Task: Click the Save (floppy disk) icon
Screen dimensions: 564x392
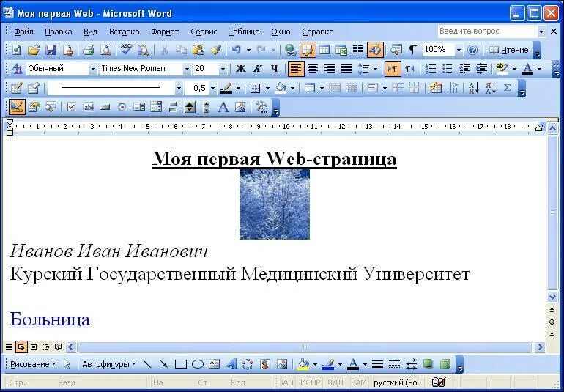Action: tap(51, 50)
